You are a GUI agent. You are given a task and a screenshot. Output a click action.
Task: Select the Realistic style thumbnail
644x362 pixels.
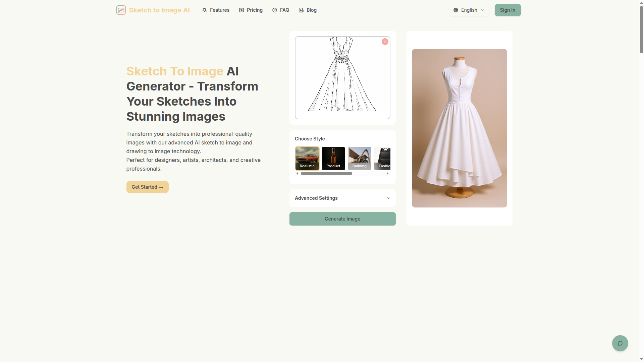click(x=307, y=159)
